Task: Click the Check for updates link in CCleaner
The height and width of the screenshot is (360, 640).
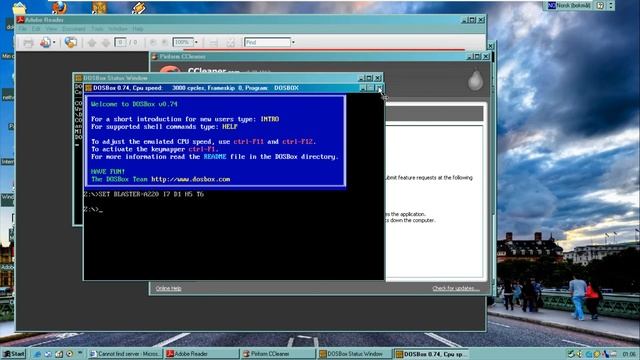Action: coord(456,288)
